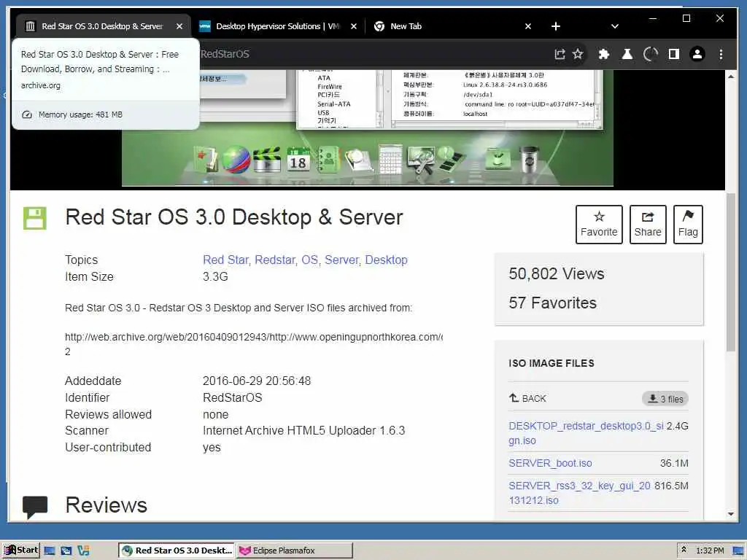
Task: Click the share page icon in address bar
Action: pos(560,54)
